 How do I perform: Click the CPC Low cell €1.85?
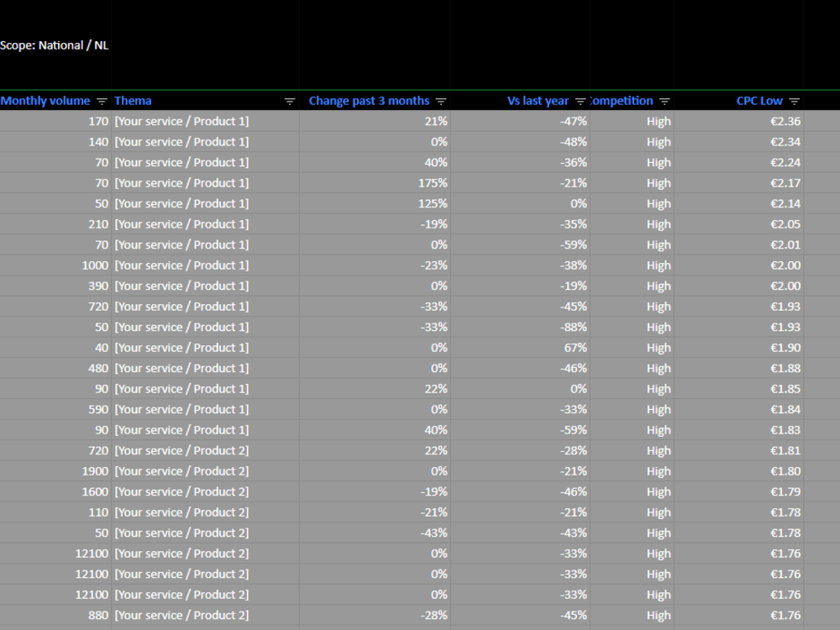click(738, 389)
